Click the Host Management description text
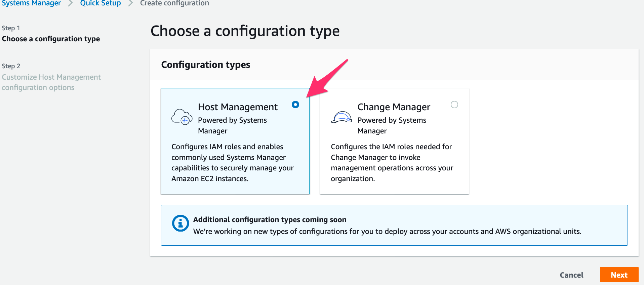The image size is (644, 285). click(233, 163)
